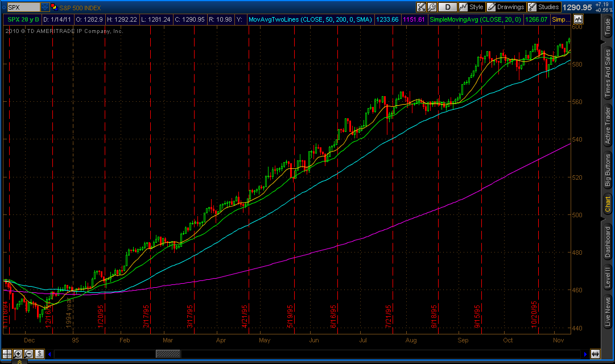Open the Drawings menu
615x364 pixels.
(506, 7)
